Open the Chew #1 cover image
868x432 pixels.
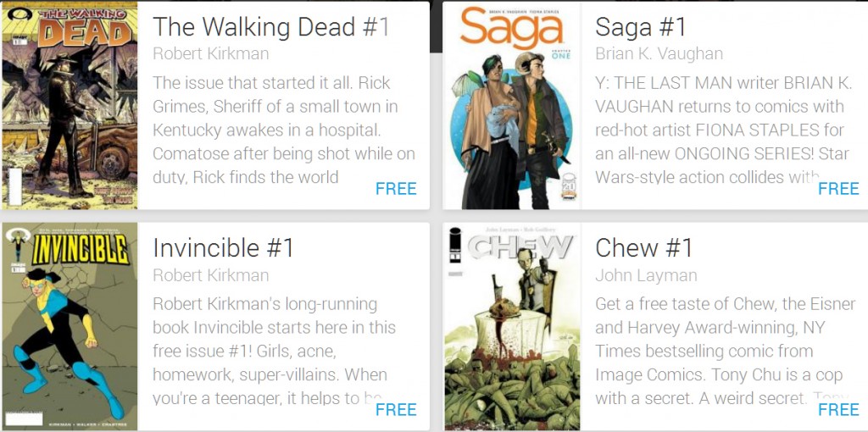(512, 326)
